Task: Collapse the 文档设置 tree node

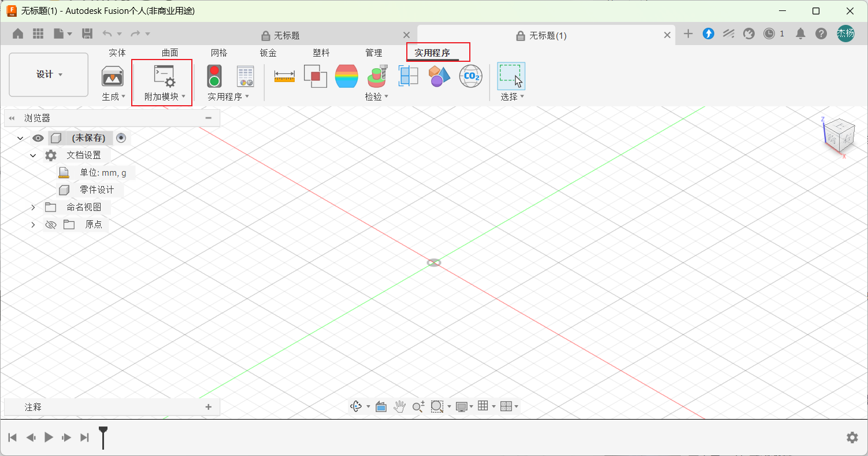Action: click(x=33, y=155)
